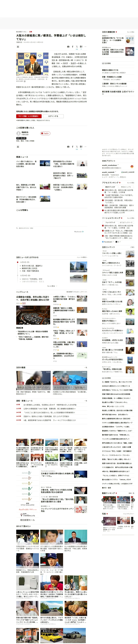Follow author with フォロー button
Viewport: 138px width, 644px height.
tap(45, 134)
